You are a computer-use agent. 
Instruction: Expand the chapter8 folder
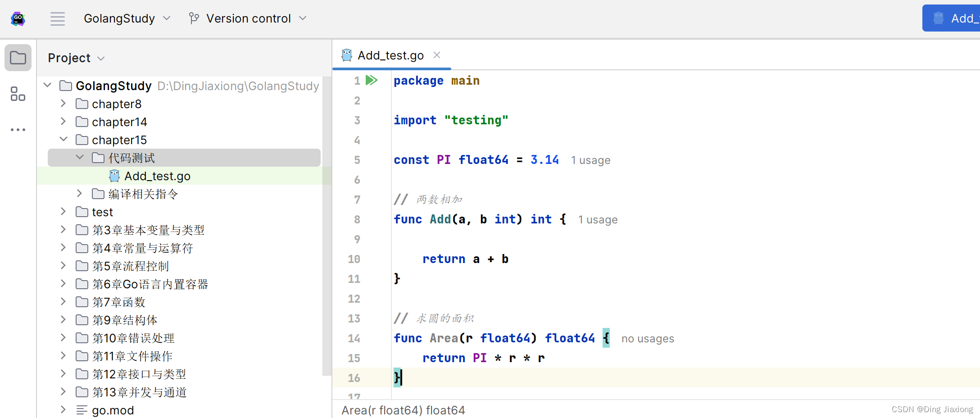click(x=64, y=104)
